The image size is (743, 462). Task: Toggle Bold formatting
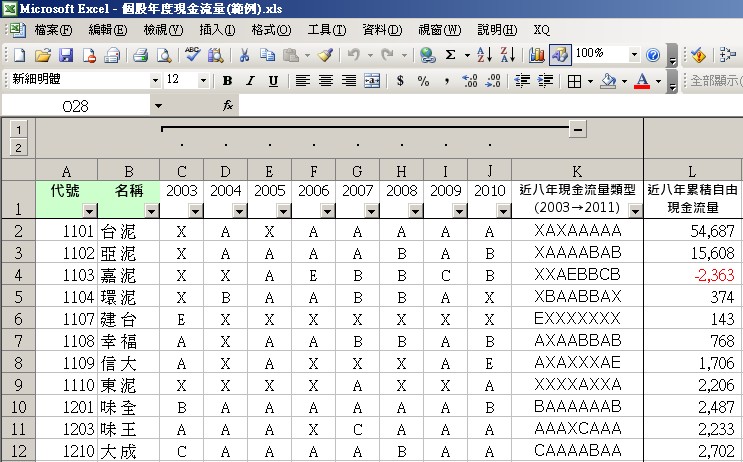point(227,81)
